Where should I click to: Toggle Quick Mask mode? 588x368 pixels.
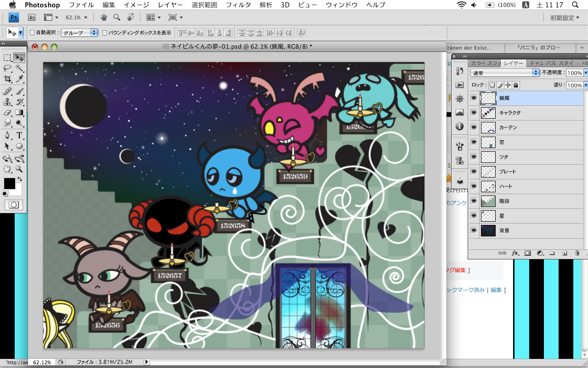point(13,205)
